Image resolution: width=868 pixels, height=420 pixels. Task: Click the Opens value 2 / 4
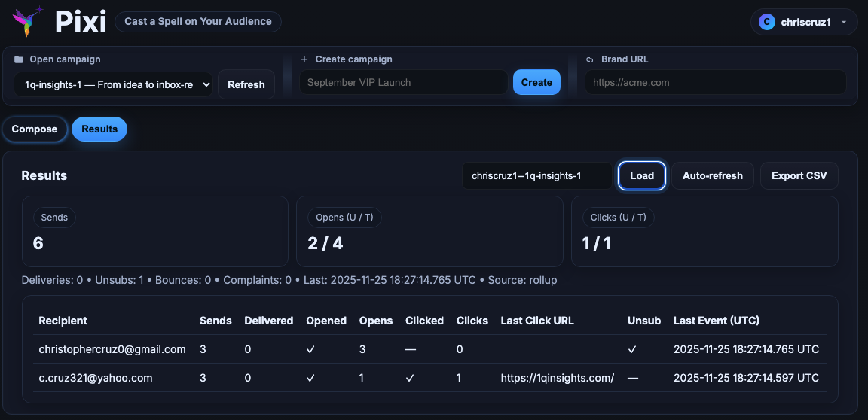click(325, 243)
